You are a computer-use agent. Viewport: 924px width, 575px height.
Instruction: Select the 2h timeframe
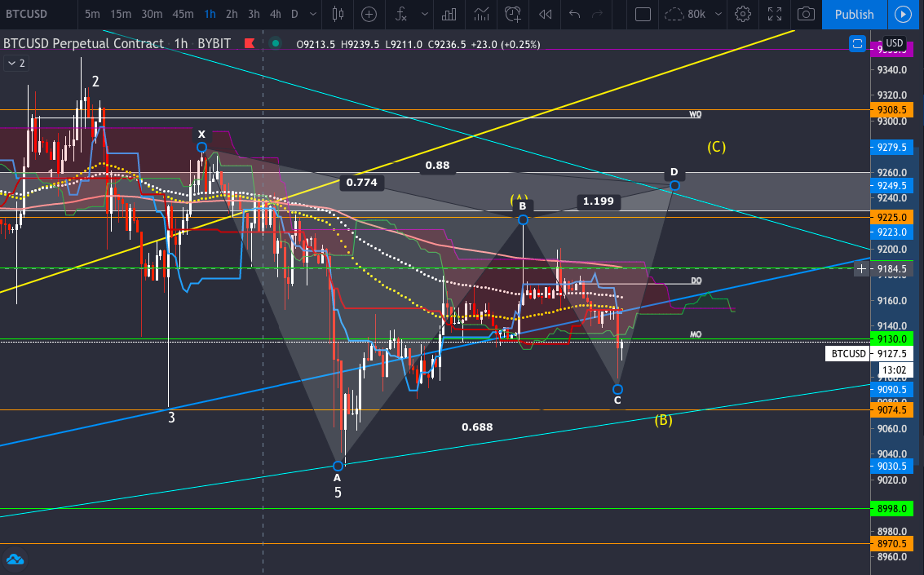point(232,14)
